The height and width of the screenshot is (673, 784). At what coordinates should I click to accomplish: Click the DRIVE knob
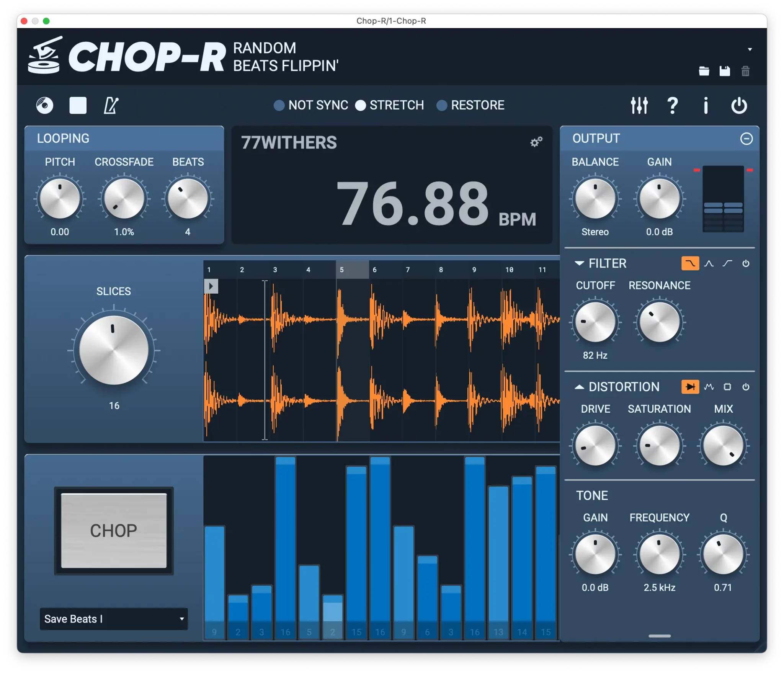(595, 446)
